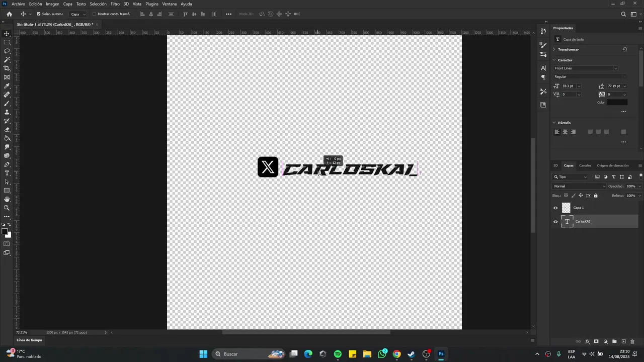Click the Buscar taskbar search box
Image resolution: width=644 pixels, height=362 pixels.
tap(249, 354)
